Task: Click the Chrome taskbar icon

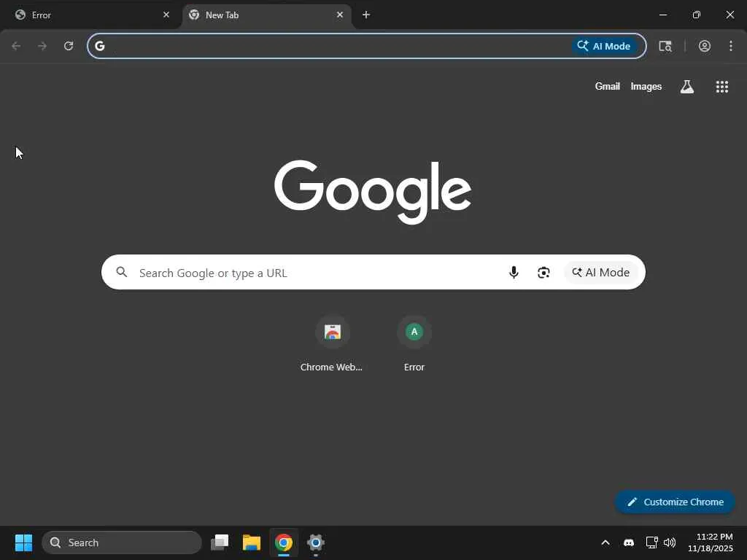Action: point(284,542)
